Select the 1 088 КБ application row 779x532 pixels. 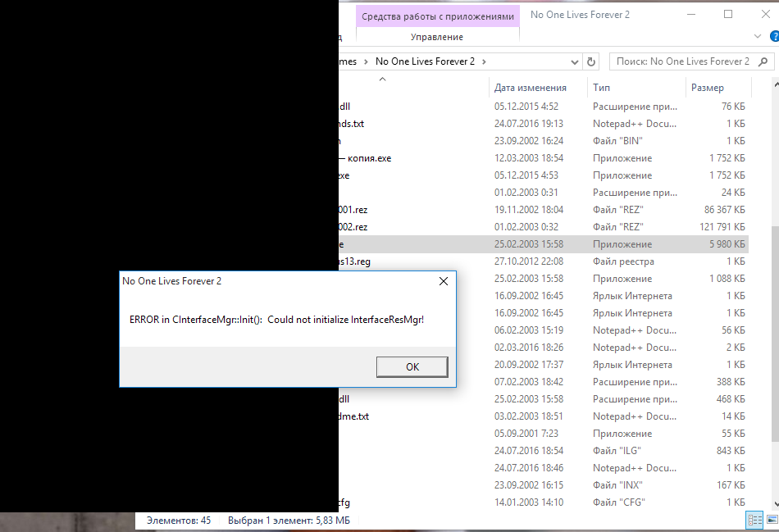pos(602,279)
